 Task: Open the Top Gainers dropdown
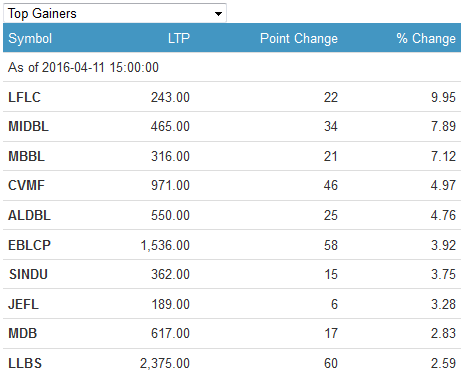(x=115, y=13)
